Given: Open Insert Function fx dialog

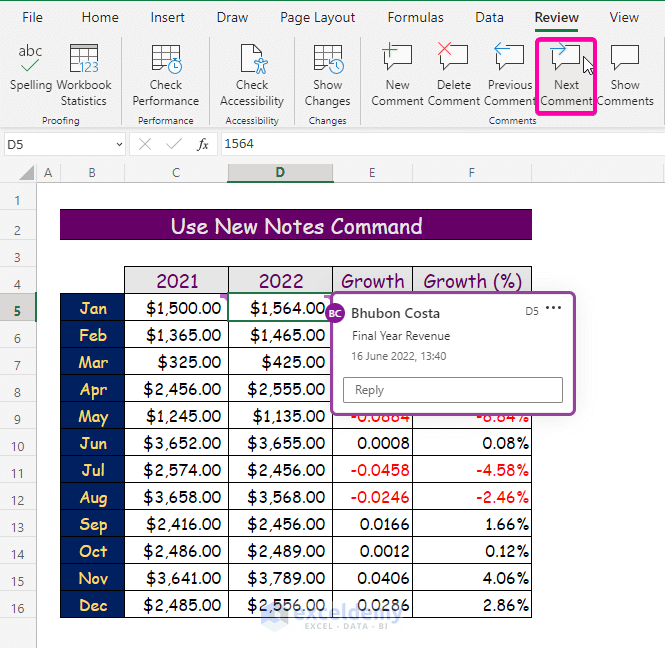Looking at the screenshot, I should (203, 145).
